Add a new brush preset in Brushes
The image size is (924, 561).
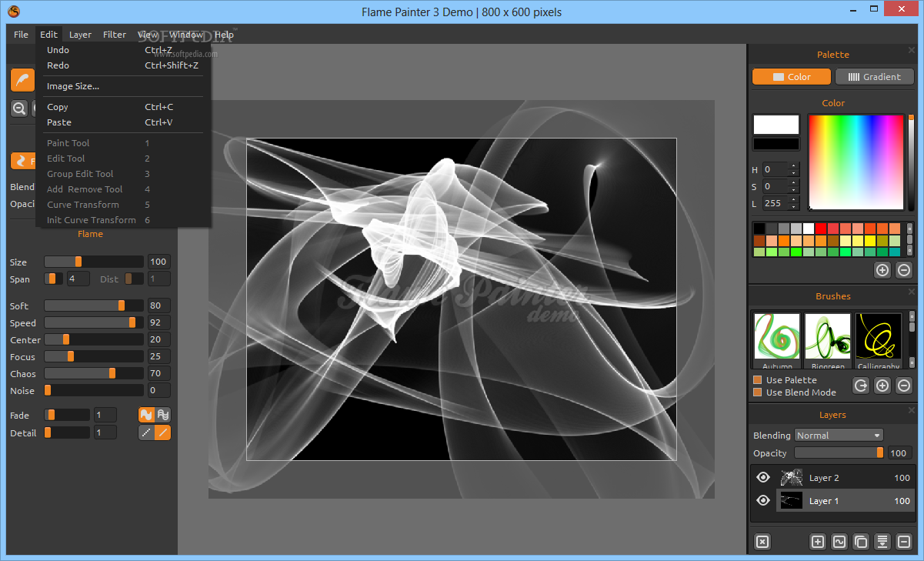(882, 386)
